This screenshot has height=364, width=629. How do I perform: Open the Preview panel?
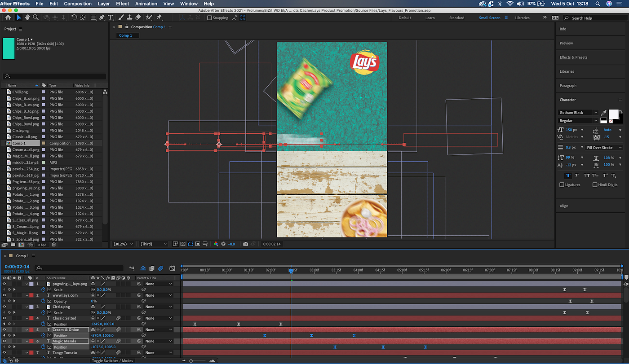pyautogui.click(x=566, y=43)
